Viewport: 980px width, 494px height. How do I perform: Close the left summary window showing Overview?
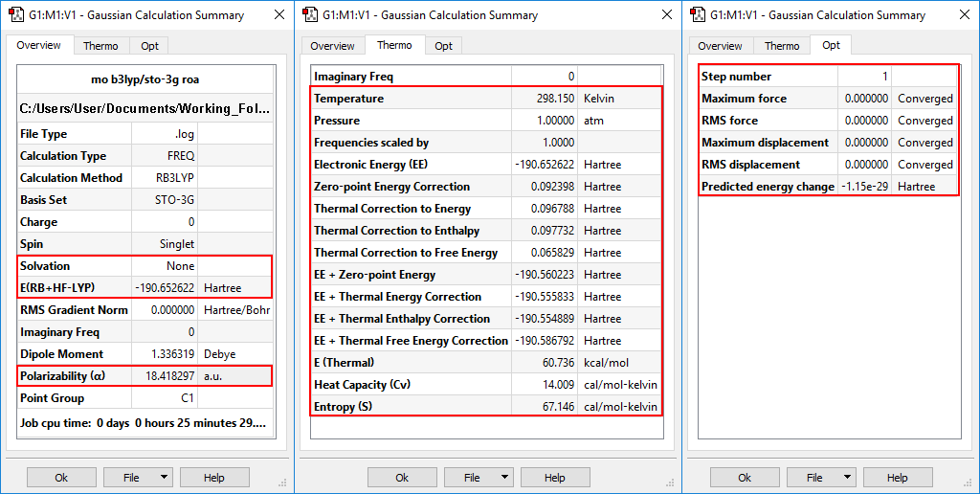point(278,15)
